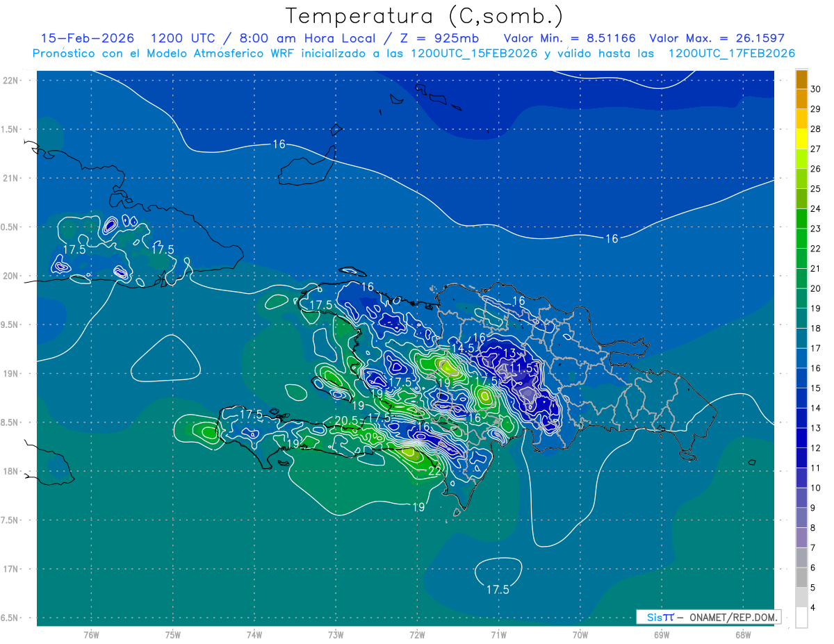The width and height of the screenshot is (834, 644).
Task: Click the "4" value on the color scale
Action: point(814,608)
